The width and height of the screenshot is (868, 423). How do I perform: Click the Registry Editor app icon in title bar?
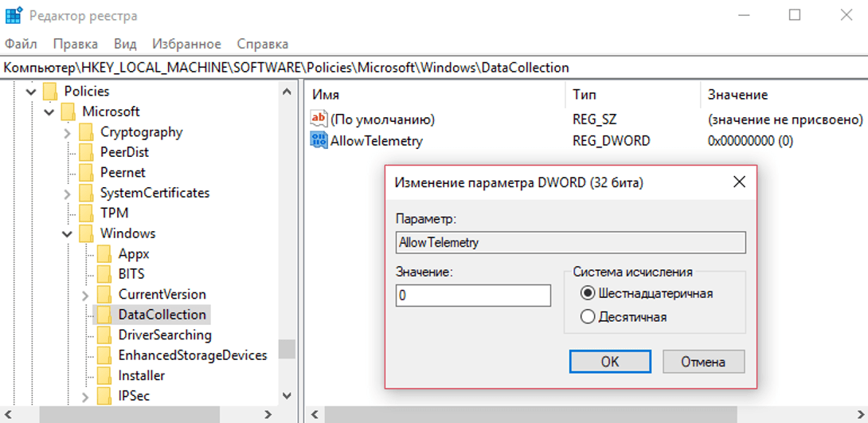(14, 15)
